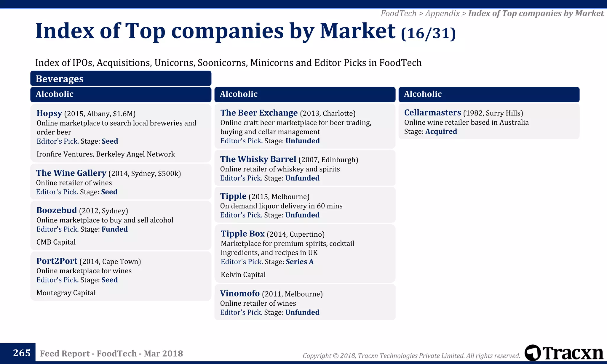Screen dimensions: 607x364
Task: Click the Appendix breadcrumb item
Action: pos(443,13)
